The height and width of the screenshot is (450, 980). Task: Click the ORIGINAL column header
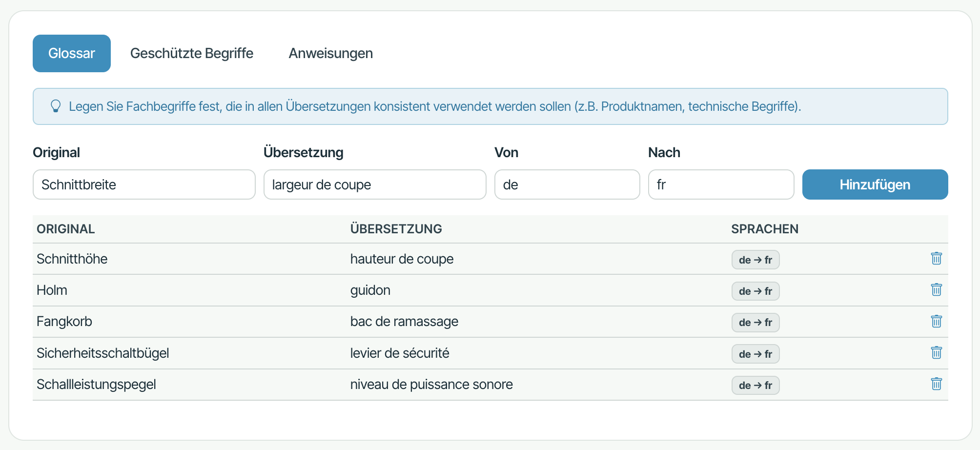click(x=66, y=229)
